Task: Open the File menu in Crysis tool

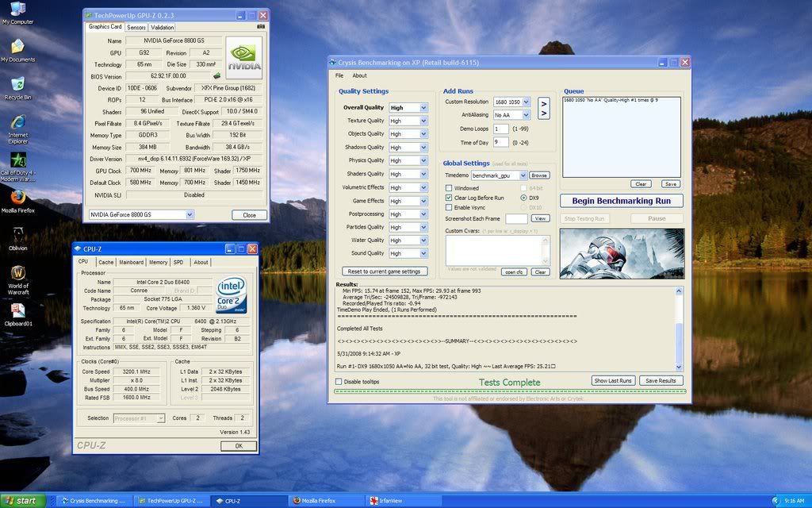Action: click(339, 75)
